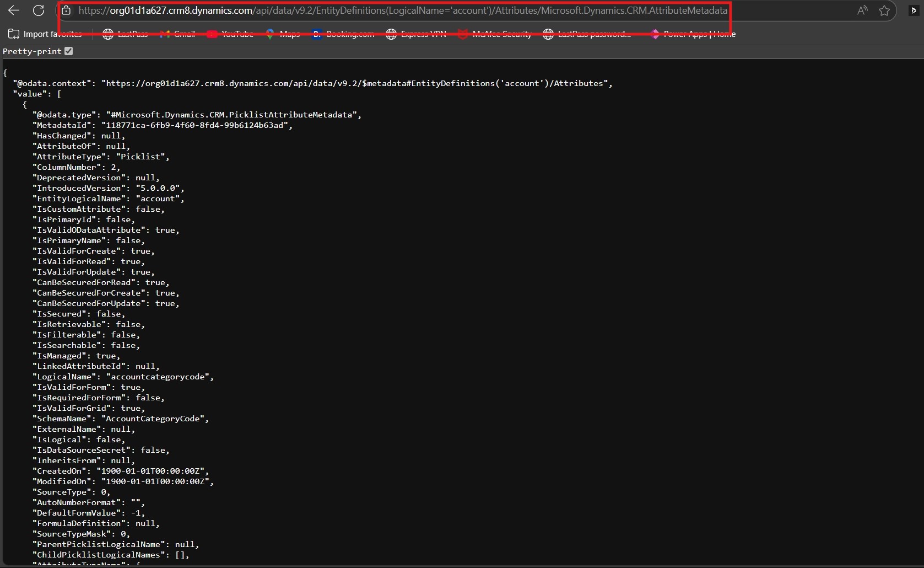The height and width of the screenshot is (568, 924).
Task: Click the URL address bar field
Action: pos(402,10)
